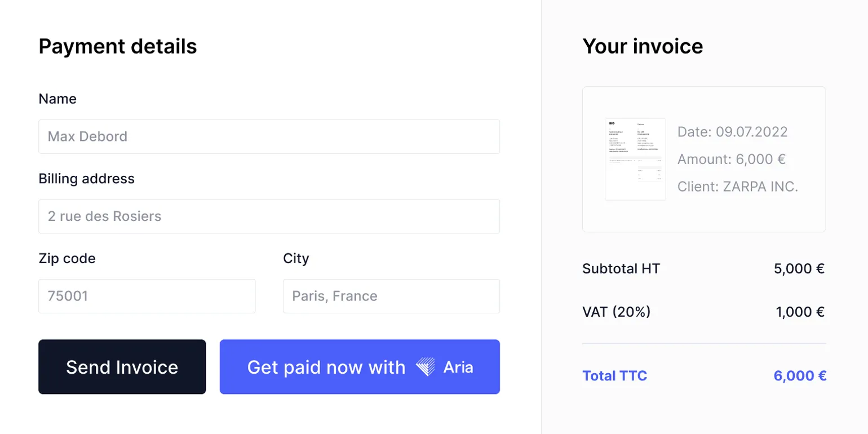Image resolution: width=868 pixels, height=434 pixels.
Task: Click the Zip code input field
Action: tap(147, 296)
